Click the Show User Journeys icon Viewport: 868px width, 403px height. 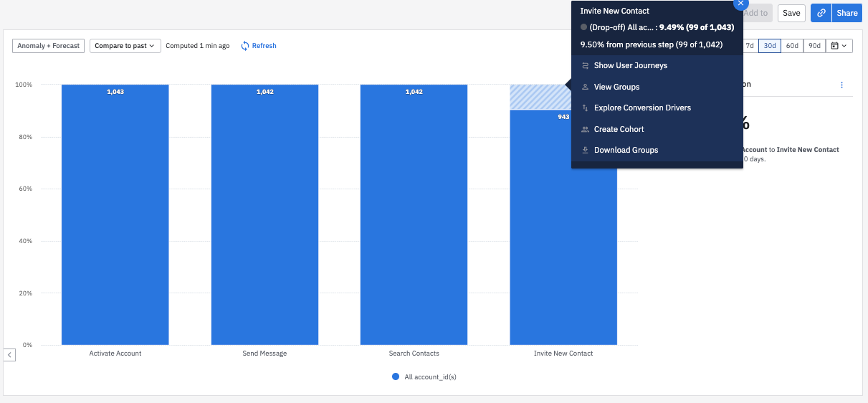point(585,66)
